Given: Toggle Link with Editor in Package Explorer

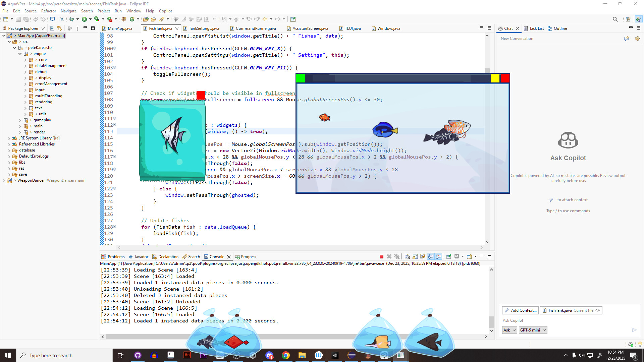Looking at the screenshot, I should coord(59,28).
